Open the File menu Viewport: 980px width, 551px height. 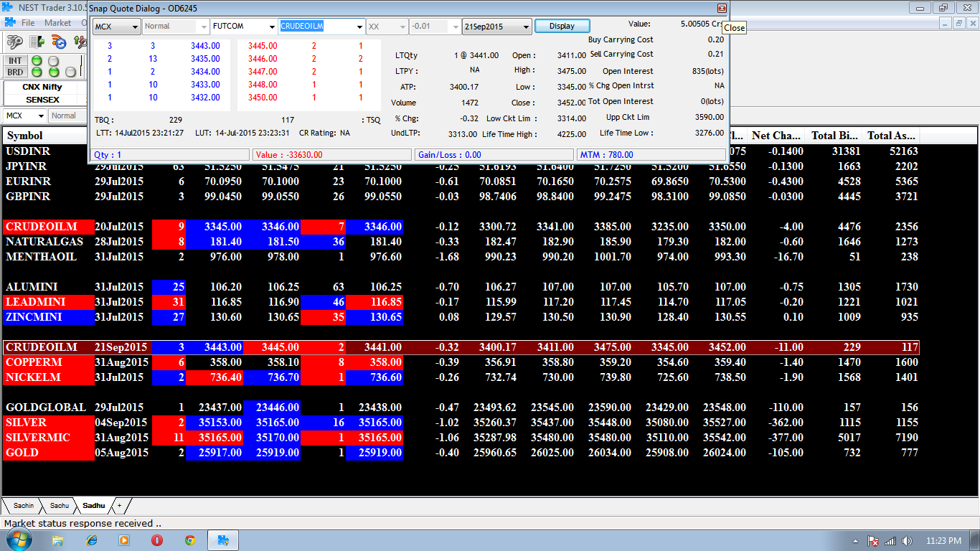coord(28,23)
